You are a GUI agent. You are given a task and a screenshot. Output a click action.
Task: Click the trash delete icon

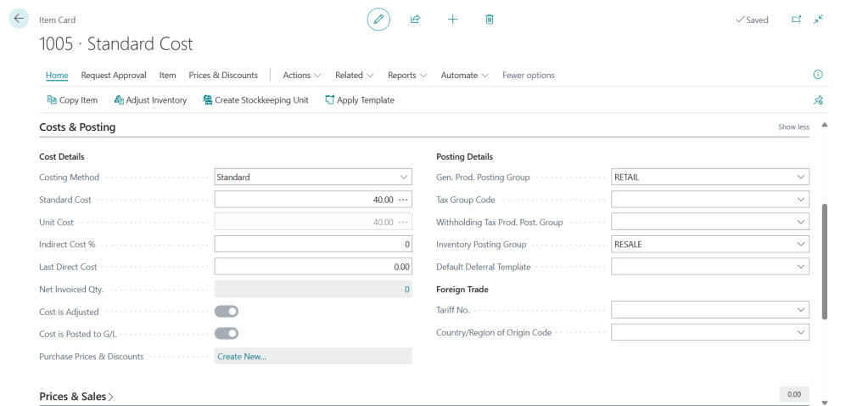tap(490, 20)
